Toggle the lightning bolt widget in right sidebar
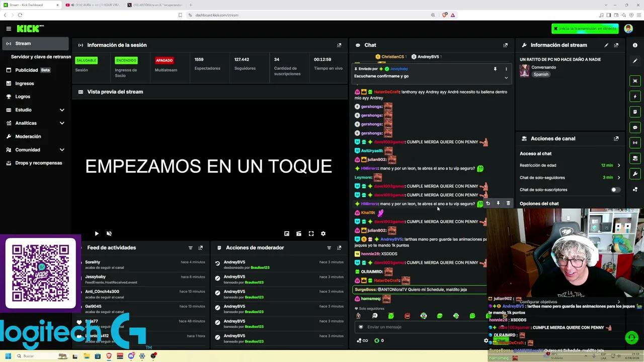The height and width of the screenshot is (362, 644). point(635,97)
